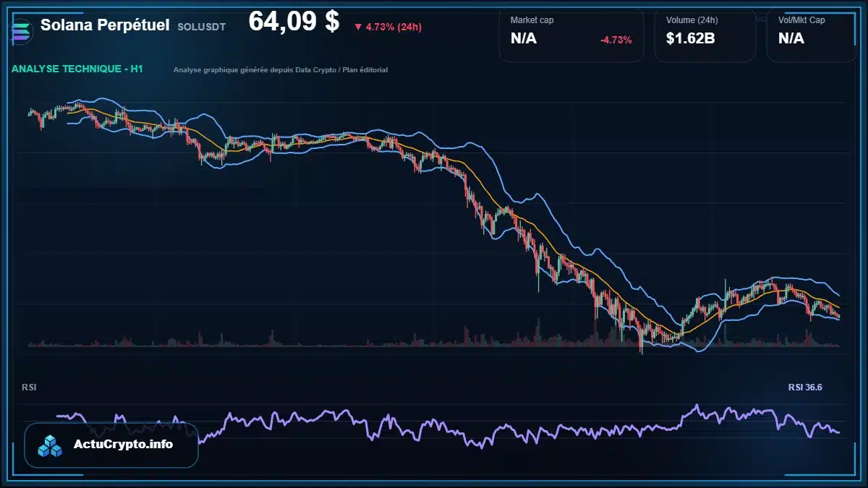This screenshot has height=488, width=868.
Task: Click the RSI 36.6 reading
Action: (805, 388)
